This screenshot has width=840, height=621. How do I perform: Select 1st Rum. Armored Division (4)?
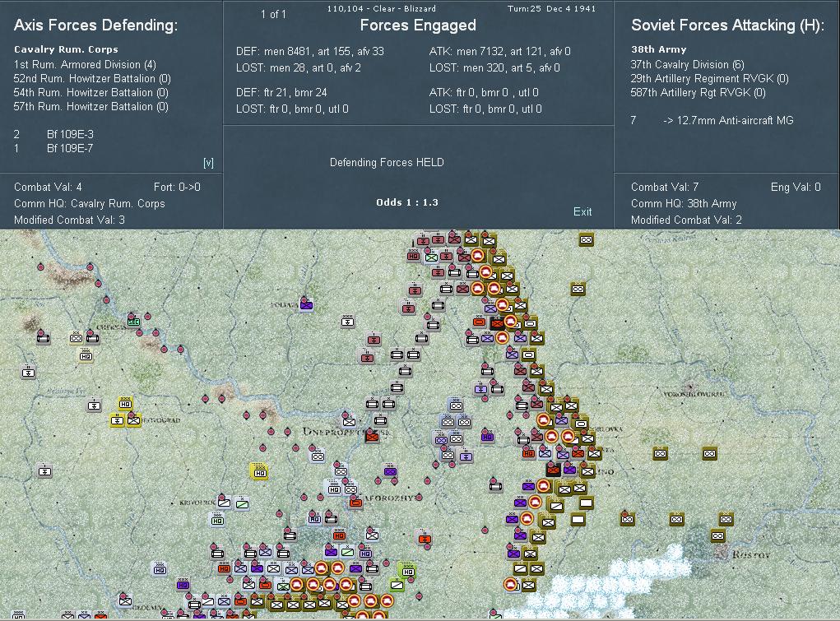86,64
